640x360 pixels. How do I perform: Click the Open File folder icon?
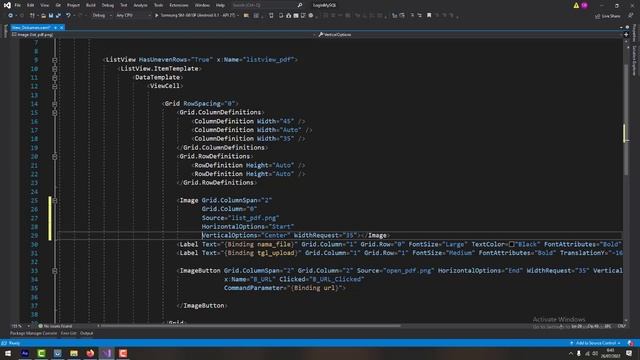(x=43, y=16)
